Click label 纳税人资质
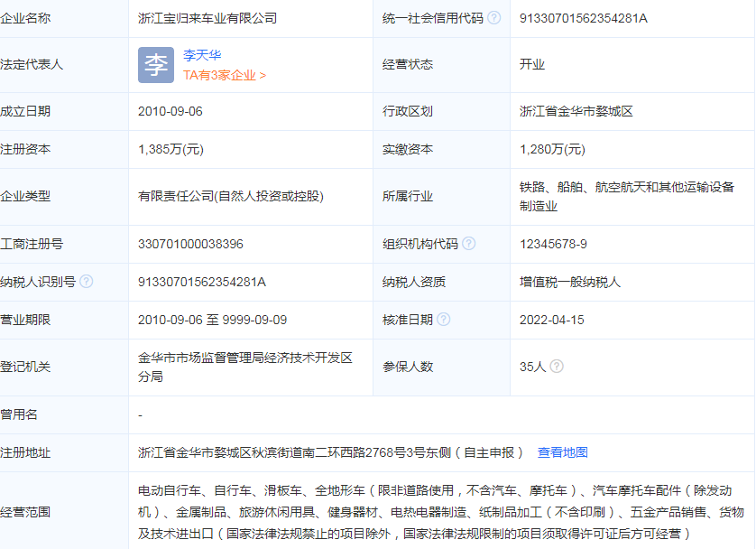 [x=414, y=282]
